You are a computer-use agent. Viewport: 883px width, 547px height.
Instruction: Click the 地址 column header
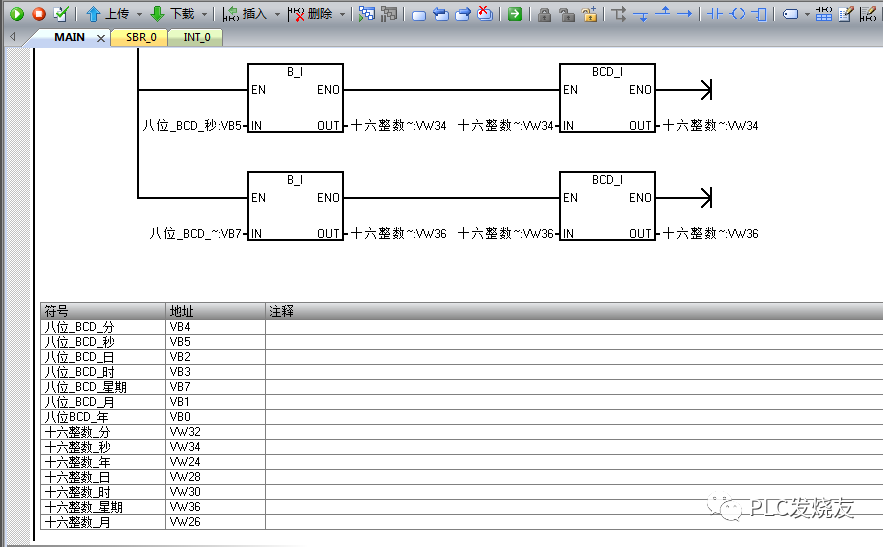(216, 311)
